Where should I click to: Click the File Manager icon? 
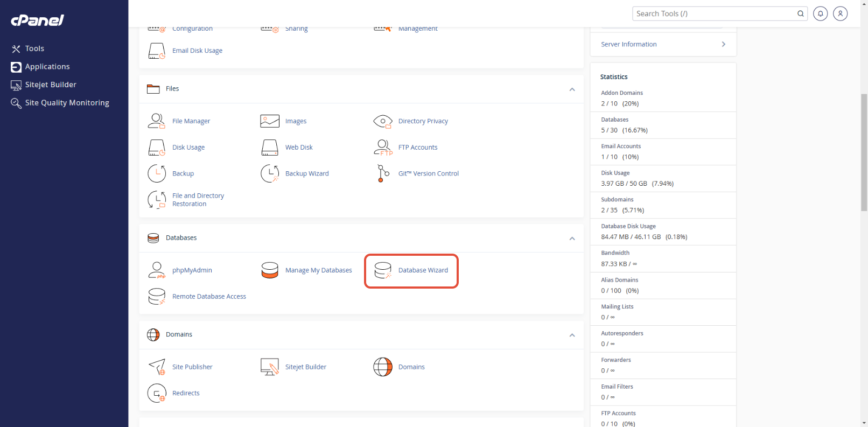[x=157, y=121]
